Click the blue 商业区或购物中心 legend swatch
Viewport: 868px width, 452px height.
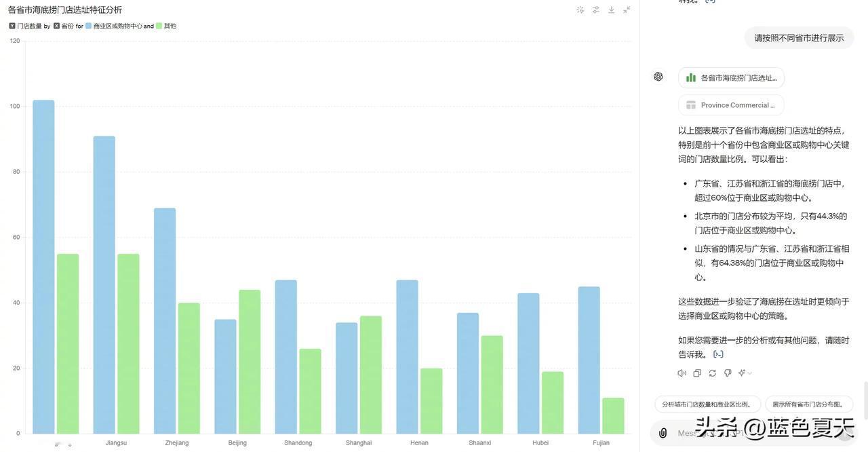88,26
